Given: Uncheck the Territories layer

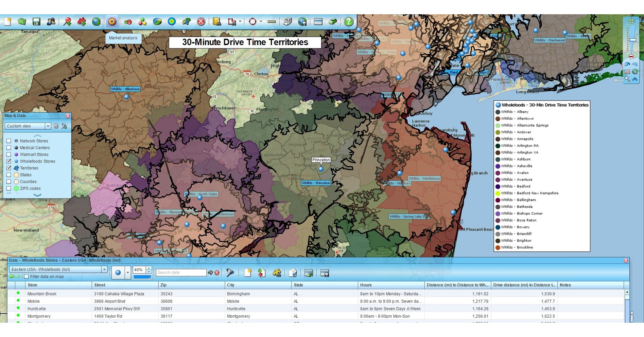Looking at the screenshot, I should pyautogui.click(x=9, y=168).
